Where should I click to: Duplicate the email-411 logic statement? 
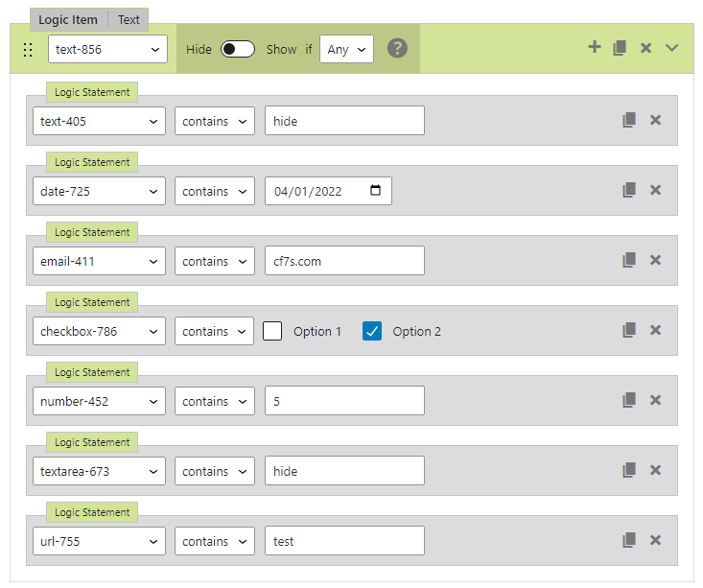click(629, 261)
